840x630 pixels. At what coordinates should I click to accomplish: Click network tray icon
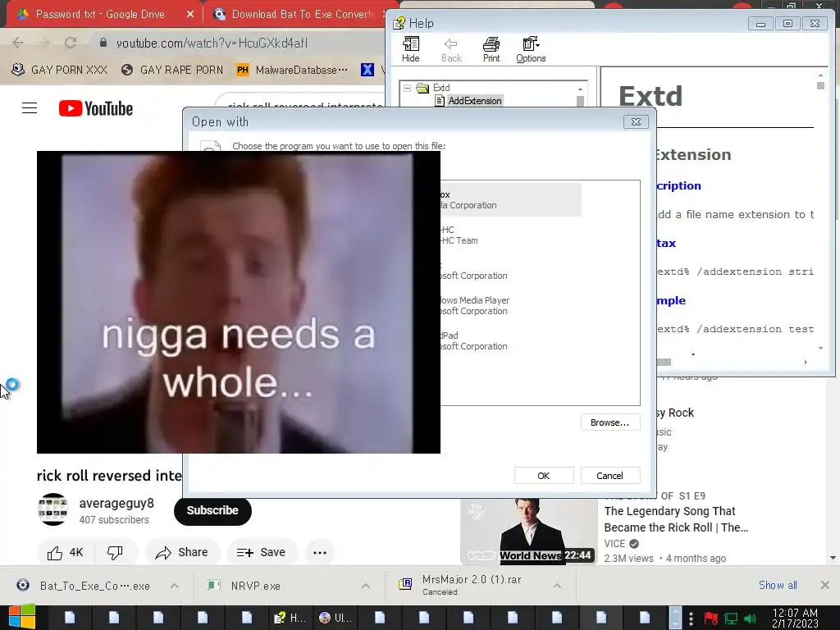point(731,619)
